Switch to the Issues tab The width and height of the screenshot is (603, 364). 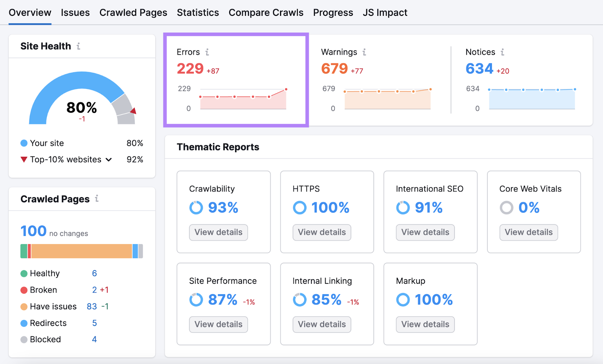point(75,12)
